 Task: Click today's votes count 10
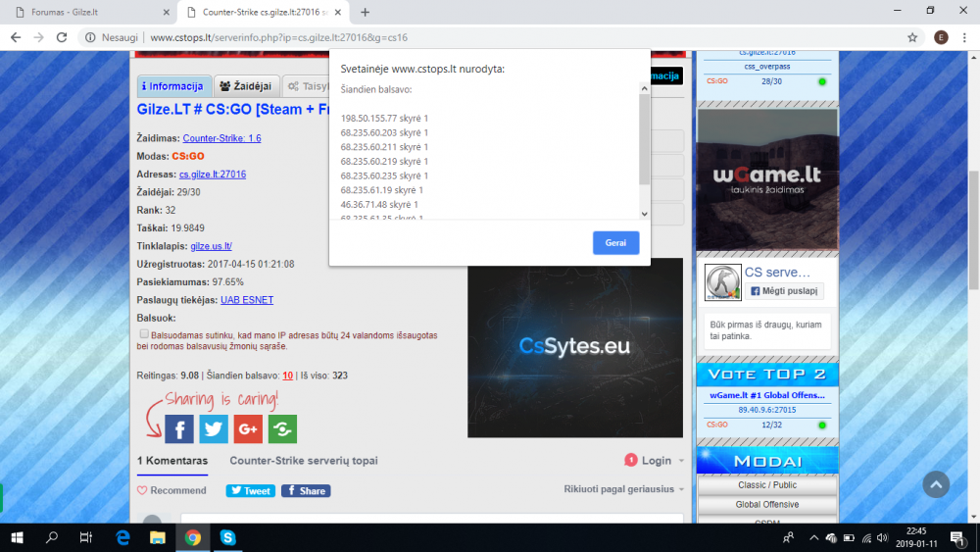[x=287, y=376]
